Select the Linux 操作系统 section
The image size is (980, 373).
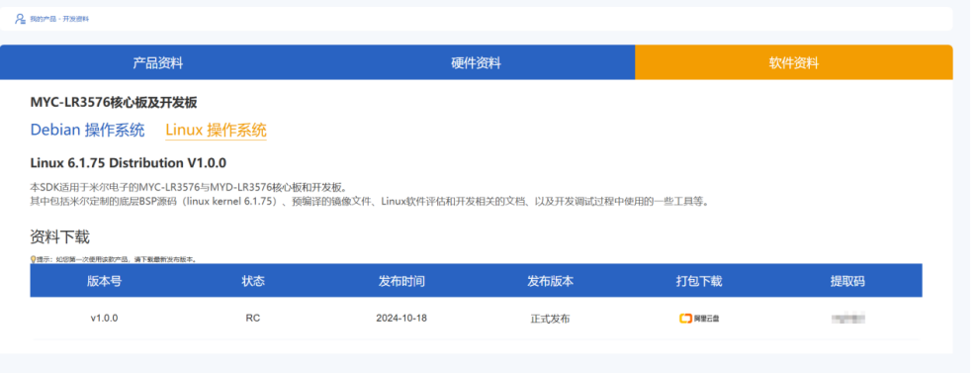216,130
